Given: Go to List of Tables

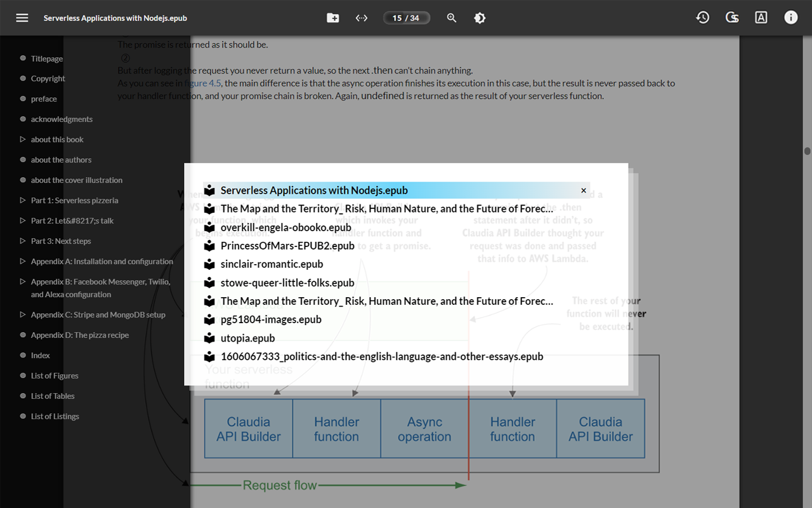Looking at the screenshot, I should 53,396.
